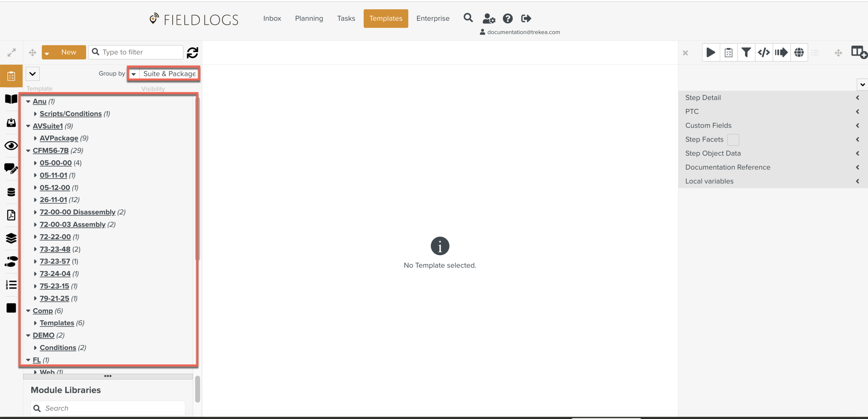
Task: Toggle the eye icon in sidebar
Action: (x=11, y=146)
